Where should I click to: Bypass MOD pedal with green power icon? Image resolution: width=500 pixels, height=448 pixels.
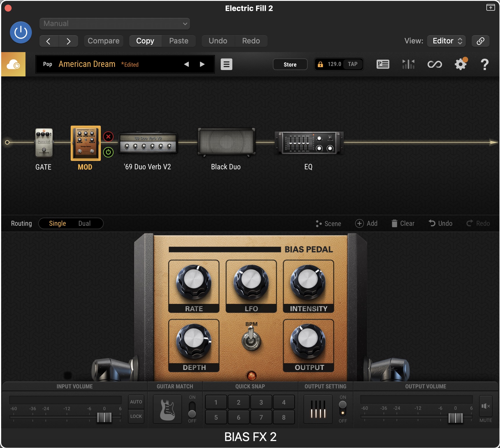(x=108, y=152)
